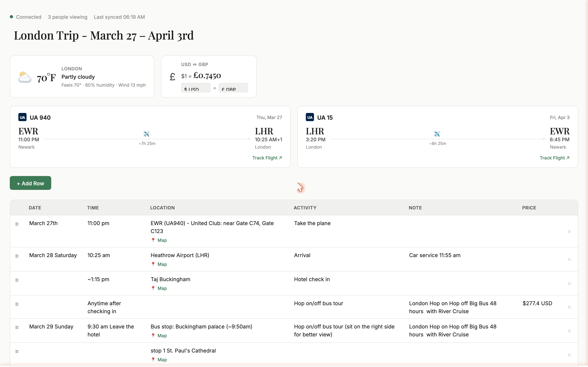Click the partly cloudy weather icon

tap(25, 77)
